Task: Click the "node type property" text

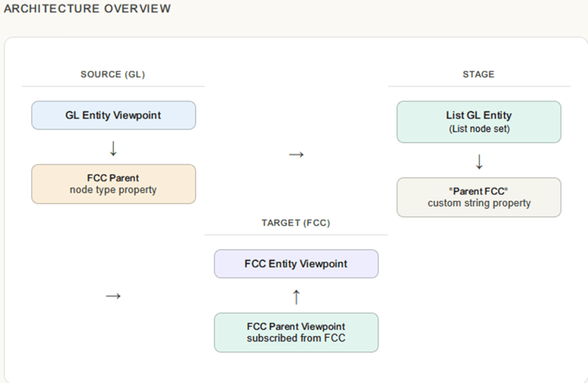Action: tap(113, 190)
